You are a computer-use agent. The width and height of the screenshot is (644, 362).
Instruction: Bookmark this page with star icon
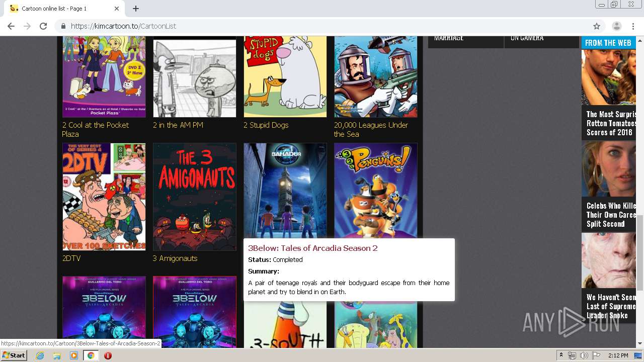coord(597,26)
